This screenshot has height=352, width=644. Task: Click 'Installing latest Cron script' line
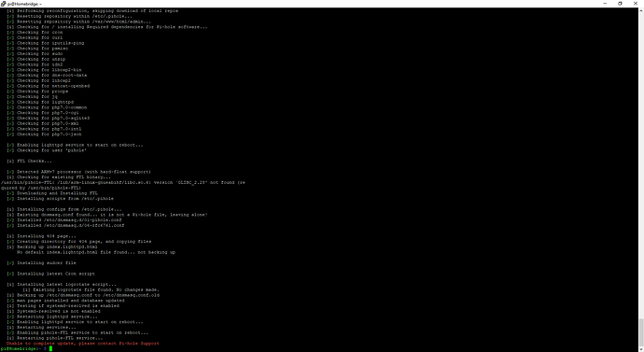click(x=50, y=274)
